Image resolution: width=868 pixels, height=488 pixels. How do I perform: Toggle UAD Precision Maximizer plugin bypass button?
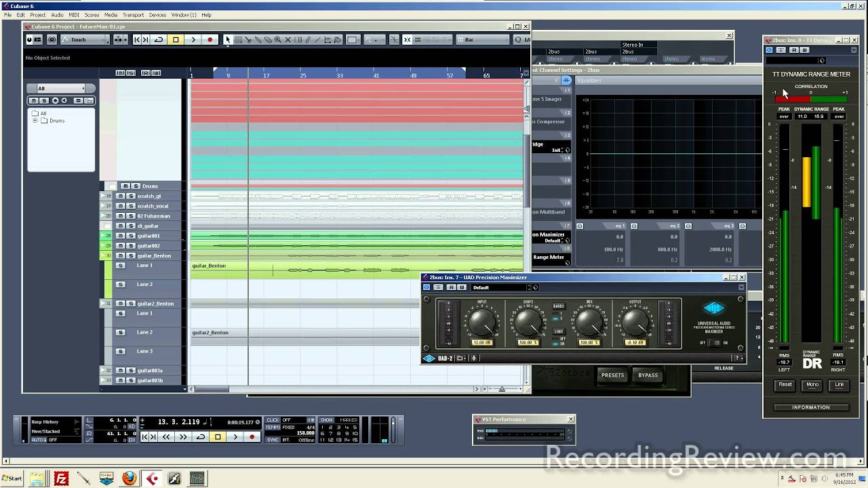pyautogui.click(x=427, y=287)
